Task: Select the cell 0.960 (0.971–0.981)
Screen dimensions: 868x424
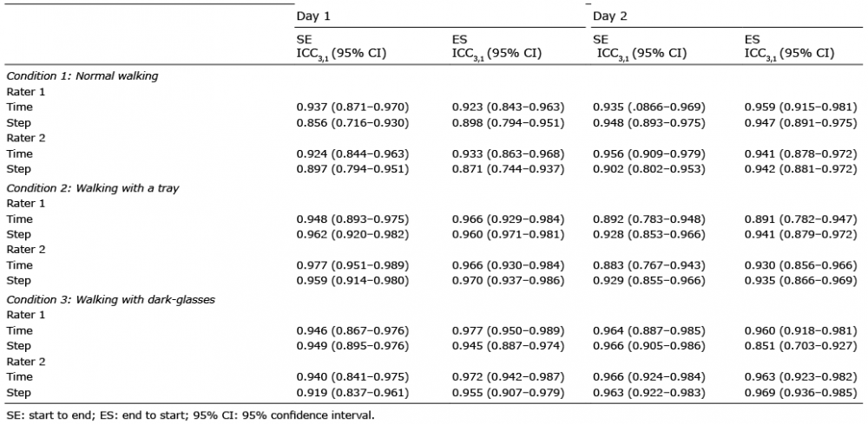Action: pos(508,234)
